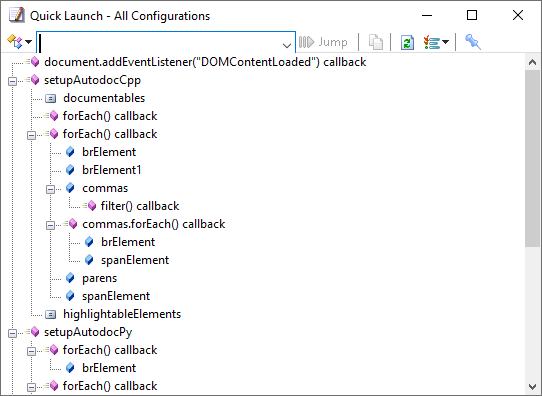The height and width of the screenshot is (396, 542).
Task: Click the copy icon in toolbar
Action: tap(375, 43)
